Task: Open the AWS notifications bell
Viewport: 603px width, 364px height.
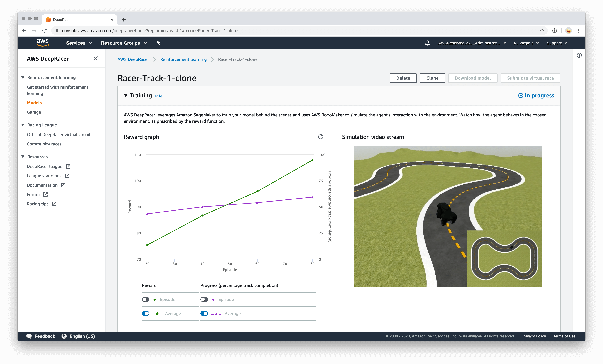Action: pyautogui.click(x=427, y=43)
